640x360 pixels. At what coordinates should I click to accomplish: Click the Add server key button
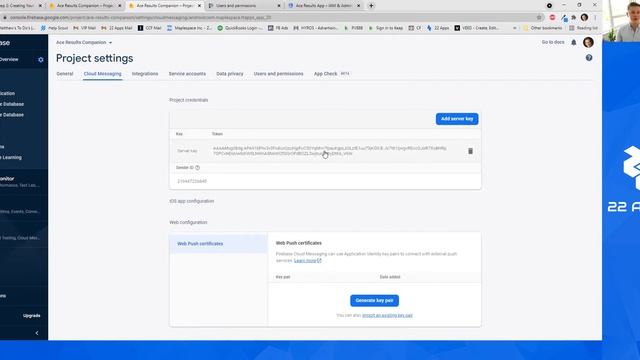tap(457, 119)
